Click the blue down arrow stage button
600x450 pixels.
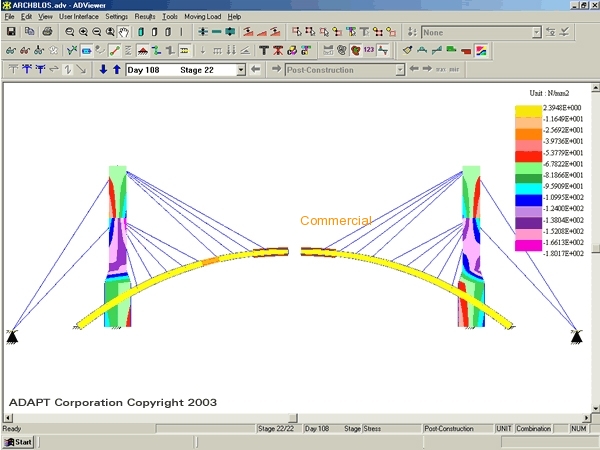pos(103,69)
